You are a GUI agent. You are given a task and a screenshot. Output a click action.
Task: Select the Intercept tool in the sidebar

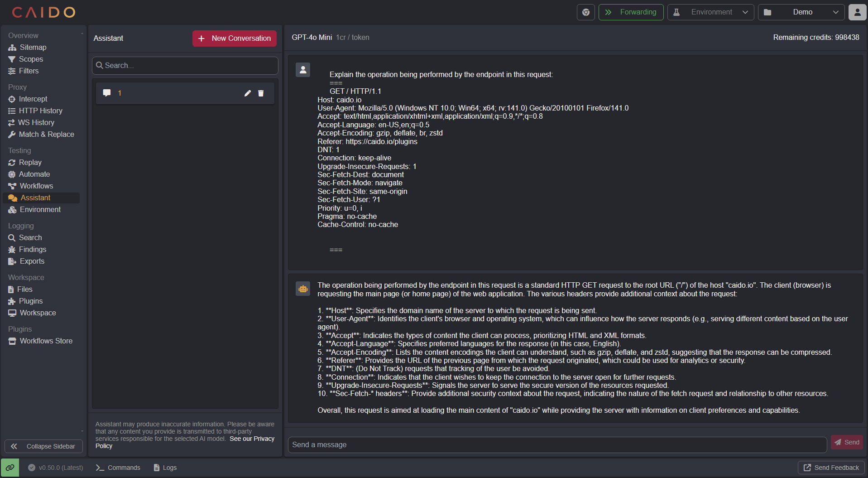click(33, 99)
